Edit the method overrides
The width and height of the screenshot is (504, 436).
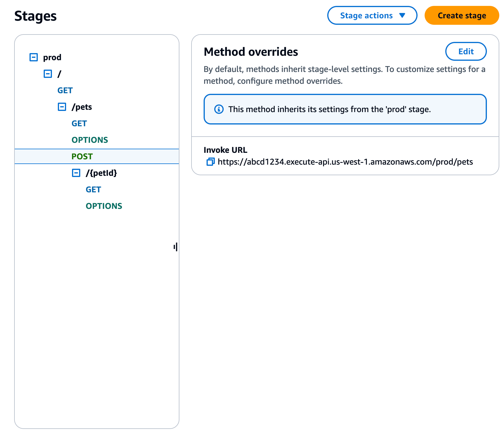point(466,51)
